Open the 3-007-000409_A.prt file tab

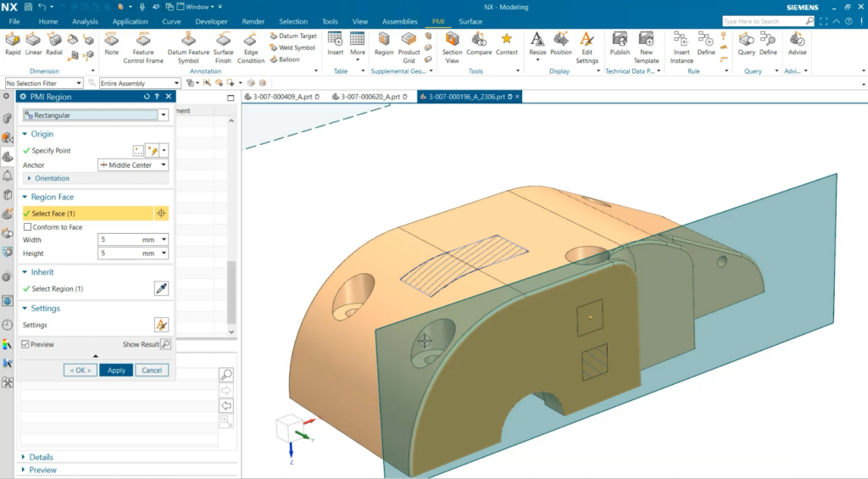281,97
